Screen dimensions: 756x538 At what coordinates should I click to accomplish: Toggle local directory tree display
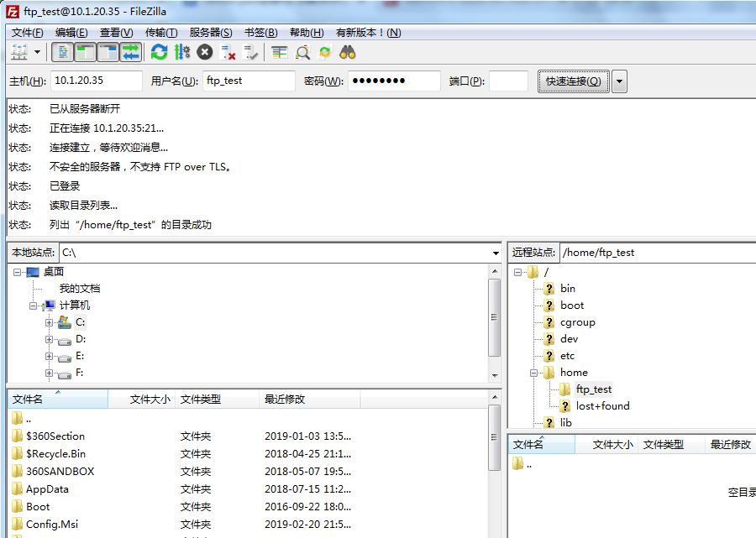86,52
